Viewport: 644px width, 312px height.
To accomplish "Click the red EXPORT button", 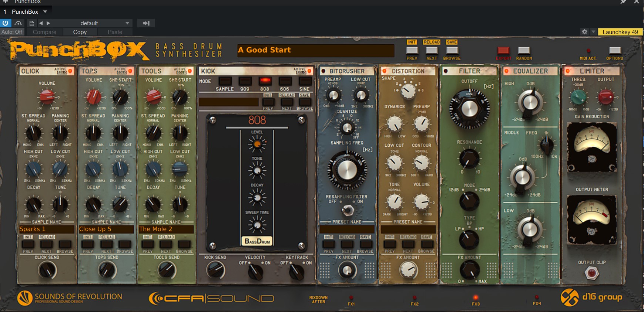I will point(503,50).
